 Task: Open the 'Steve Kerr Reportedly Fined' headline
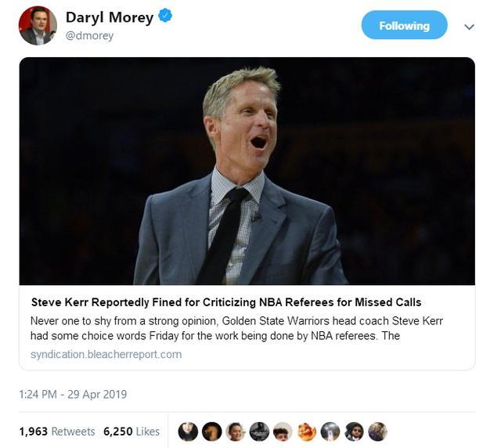(x=226, y=302)
